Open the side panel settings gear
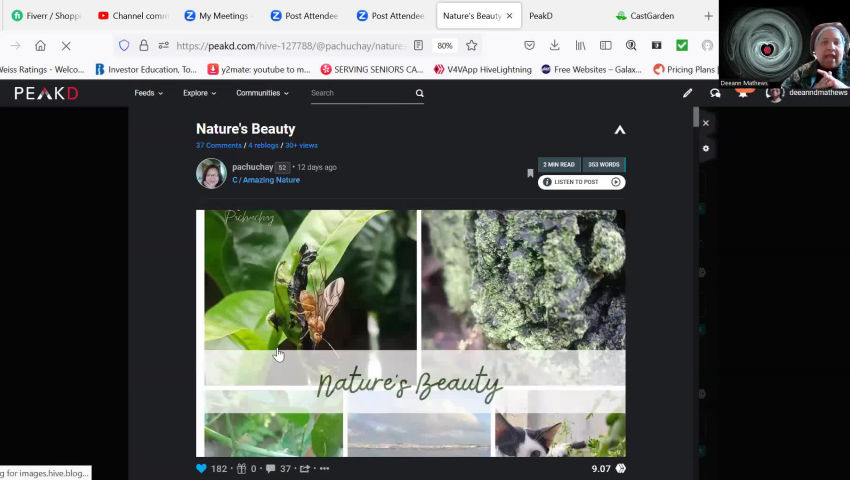This screenshot has height=480, width=850. [706, 148]
